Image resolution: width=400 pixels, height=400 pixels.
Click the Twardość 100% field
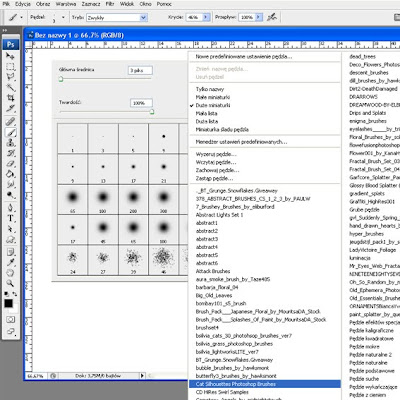tap(141, 103)
